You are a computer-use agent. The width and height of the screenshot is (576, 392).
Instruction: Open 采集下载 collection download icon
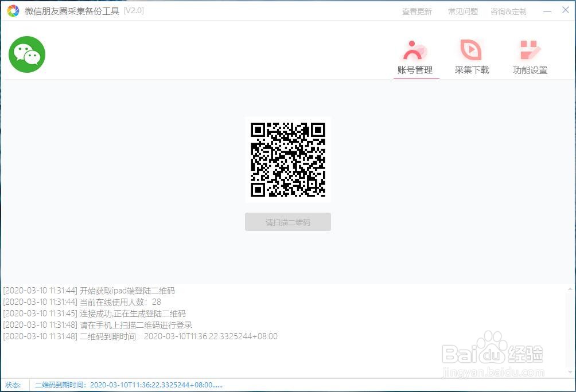[x=472, y=50]
